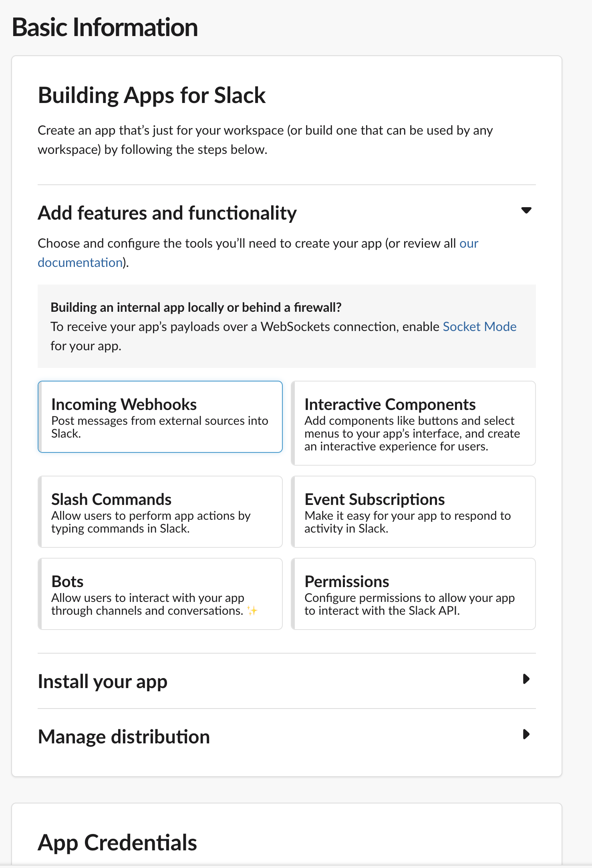Open the Incoming Webhooks feature card
This screenshot has width=592, height=868.
pos(160,417)
